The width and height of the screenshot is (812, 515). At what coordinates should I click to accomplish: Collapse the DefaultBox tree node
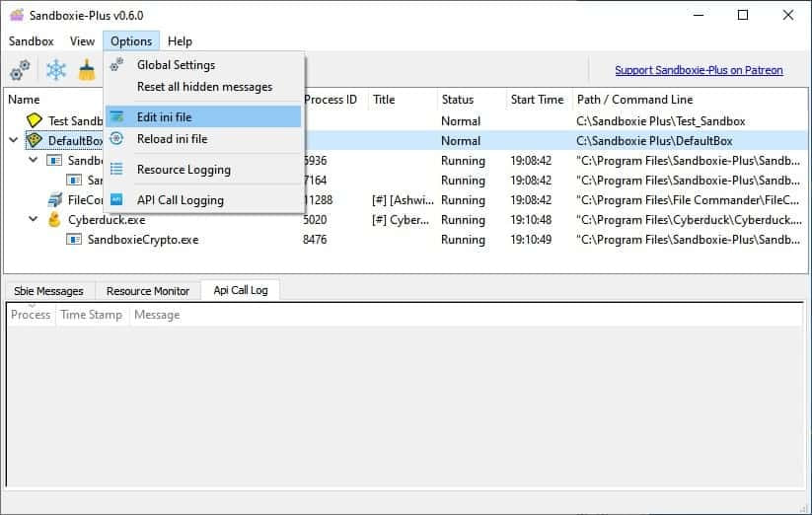click(14, 140)
